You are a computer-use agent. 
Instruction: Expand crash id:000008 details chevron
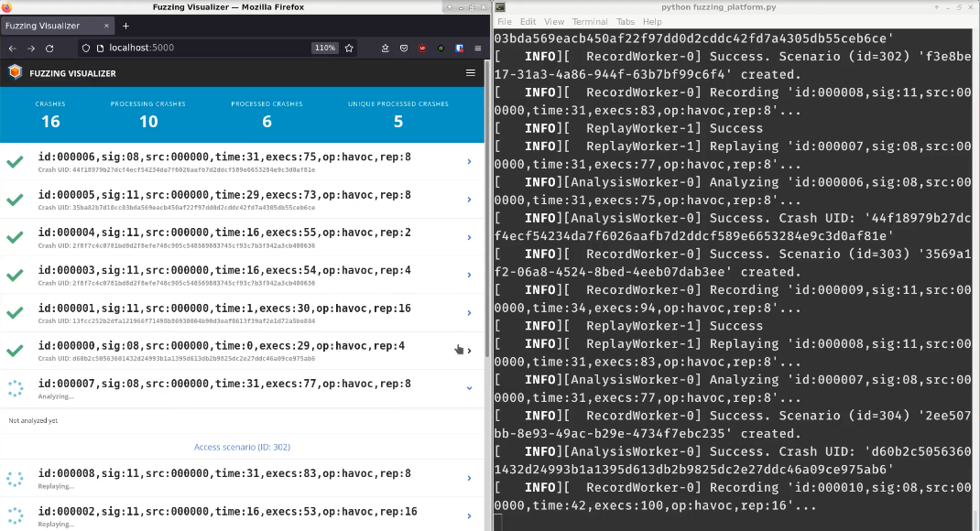tap(469, 479)
